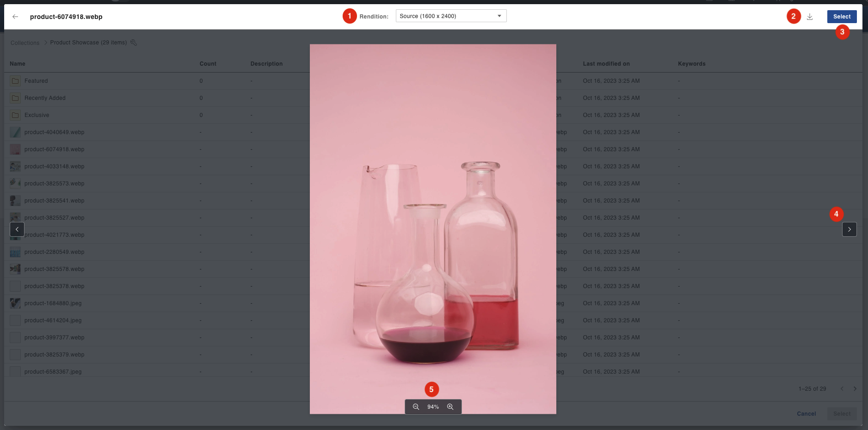Click the settings icon beside Product Showcase
This screenshot has width=868, height=430.
134,43
